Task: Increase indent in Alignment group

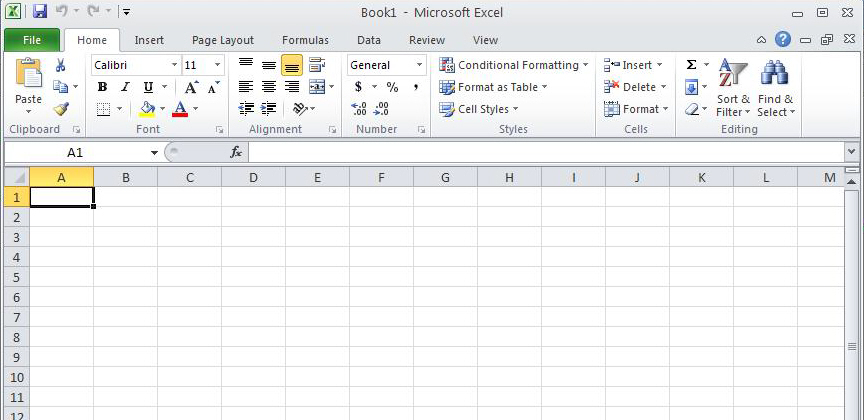Action: tap(268, 109)
